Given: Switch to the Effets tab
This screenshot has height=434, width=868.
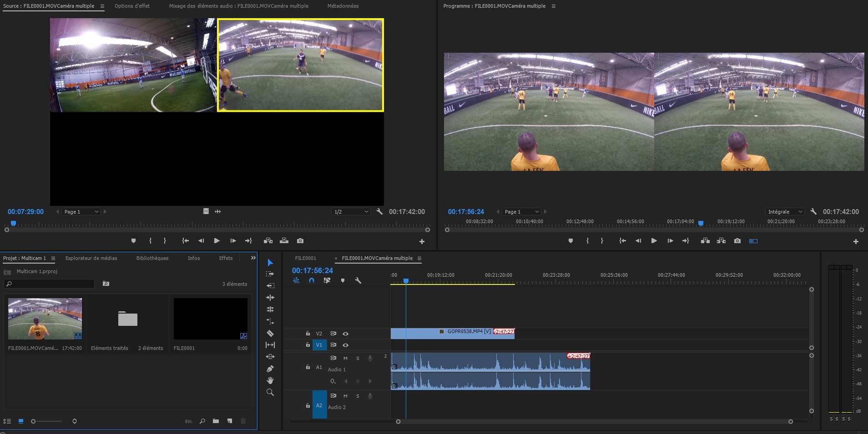Looking at the screenshot, I should [226, 258].
